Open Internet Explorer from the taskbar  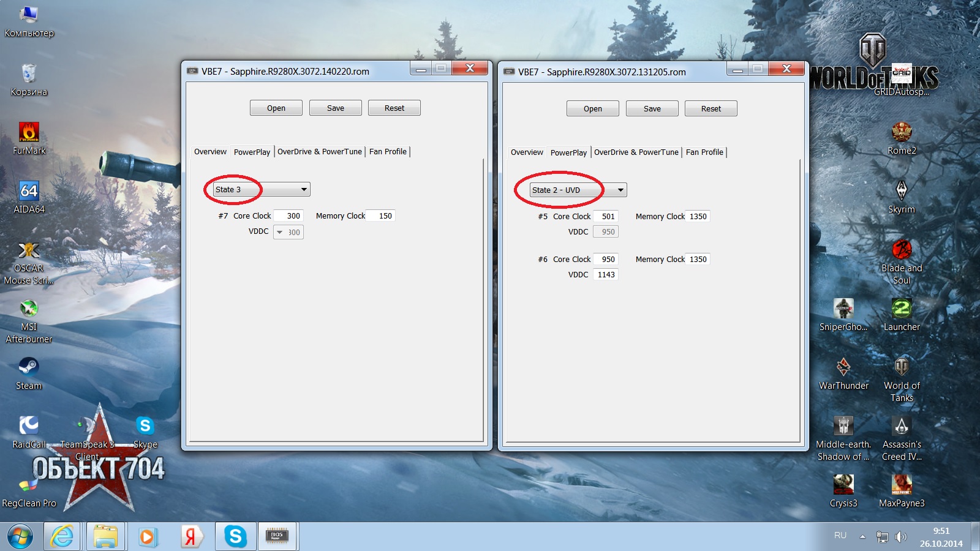[62, 536]
